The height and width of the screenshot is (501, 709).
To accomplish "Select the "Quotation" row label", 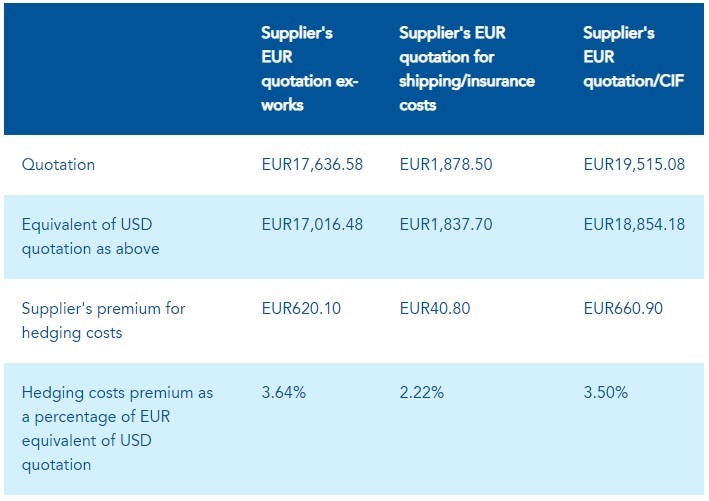I will [58, 165].
